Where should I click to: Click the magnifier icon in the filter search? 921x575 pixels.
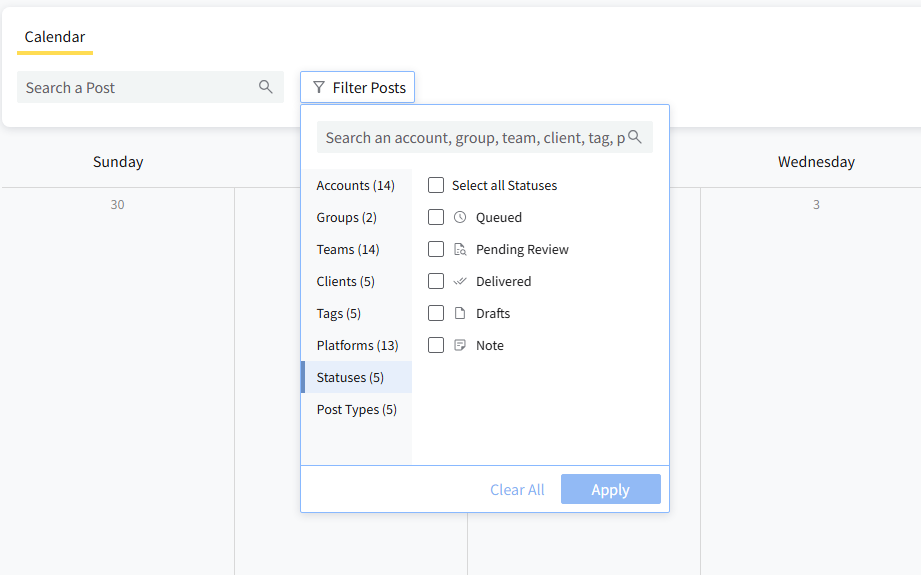click(x=635, y=137)
